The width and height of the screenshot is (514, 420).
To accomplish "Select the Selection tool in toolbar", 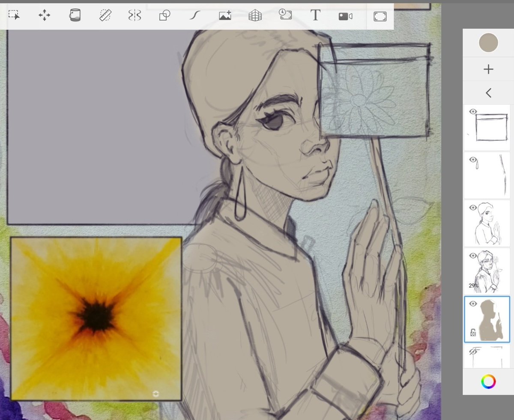I will pyautogui.click(x=14, y=15).
